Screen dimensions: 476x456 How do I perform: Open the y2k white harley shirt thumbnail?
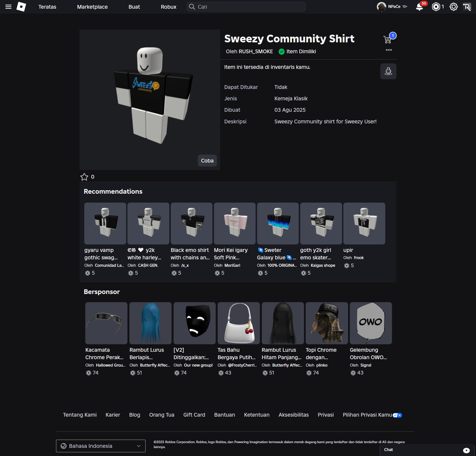(148, 223)
